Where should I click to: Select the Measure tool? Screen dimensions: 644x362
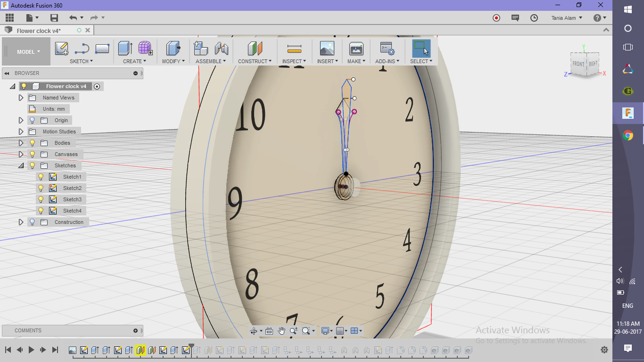pos(294,49)
